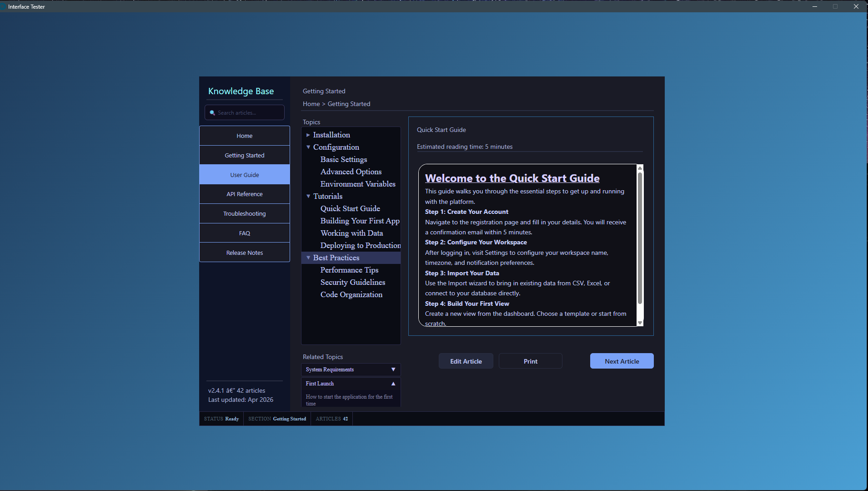868x491 pixels.
Task: Click the article scrollbar down arrow
Action: 640,323
